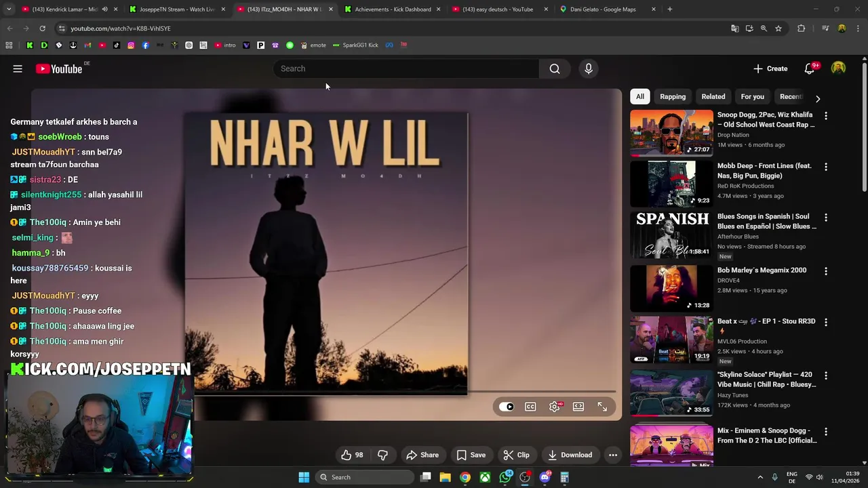Reload the page

tap(42, 28)
